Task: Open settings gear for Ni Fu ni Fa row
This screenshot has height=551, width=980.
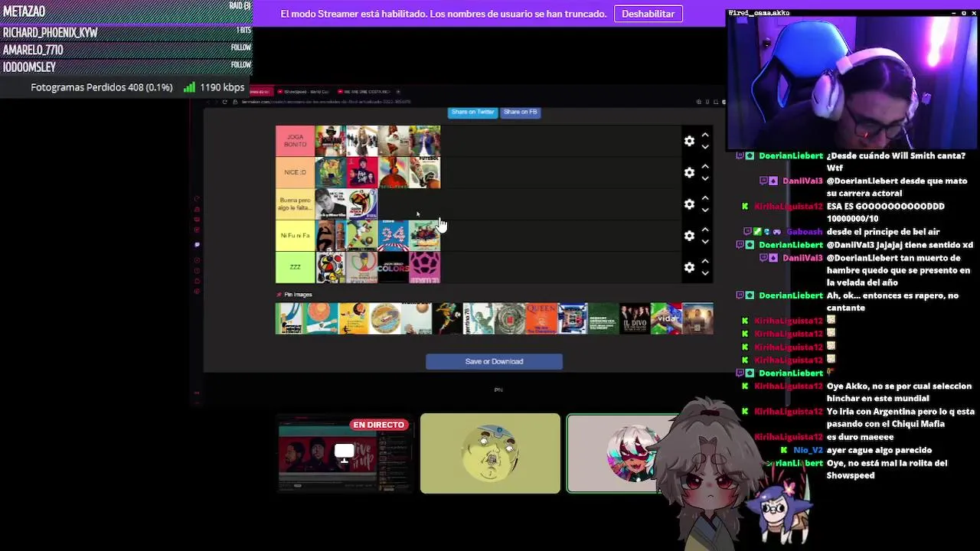Action: tap(689, 236)
